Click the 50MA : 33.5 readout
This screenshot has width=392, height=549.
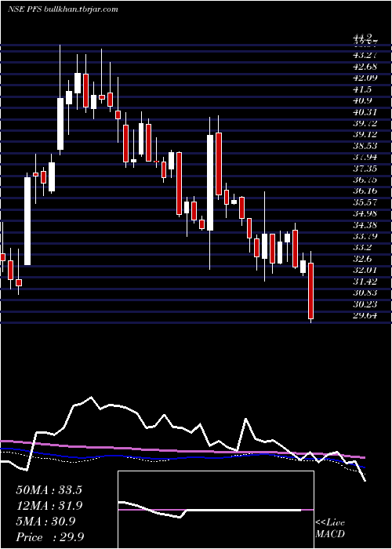49,490
